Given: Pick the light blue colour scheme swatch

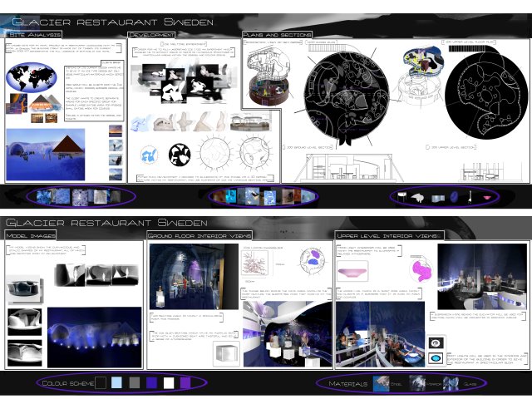Looking at the screenshot, I should coord(116,382).
